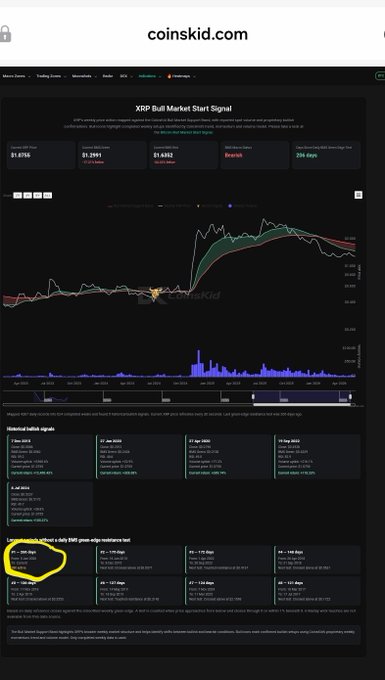Click the Historical bullish signals heading
The width and height of the screenshot is (385, 680).
coord(30,429)
